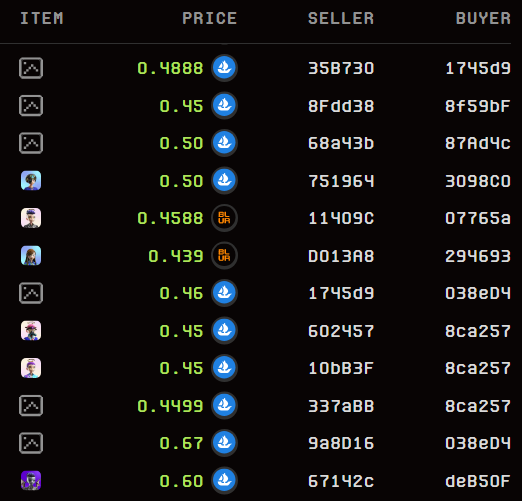The height and width of the screenshot is (501, 522).
Task: Open seller address 11409C
Action: (x=341, y=218)
